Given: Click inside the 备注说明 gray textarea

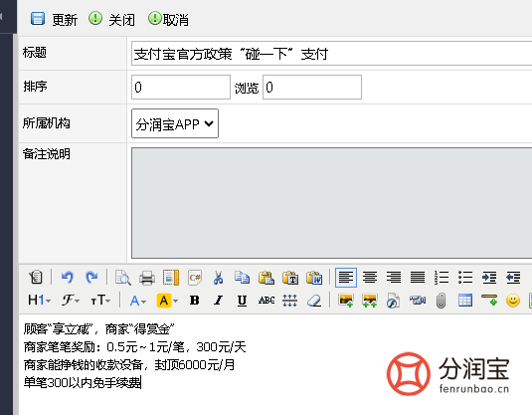Looking at the screenshot, I should coord(331,203).
